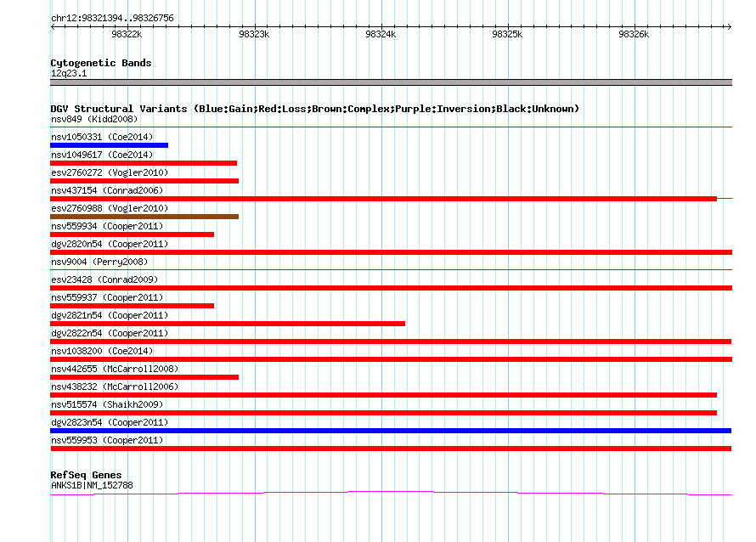Click the brown esv2760988 complex bar
This screenshot has width=756, height=542.
(144, 217)
